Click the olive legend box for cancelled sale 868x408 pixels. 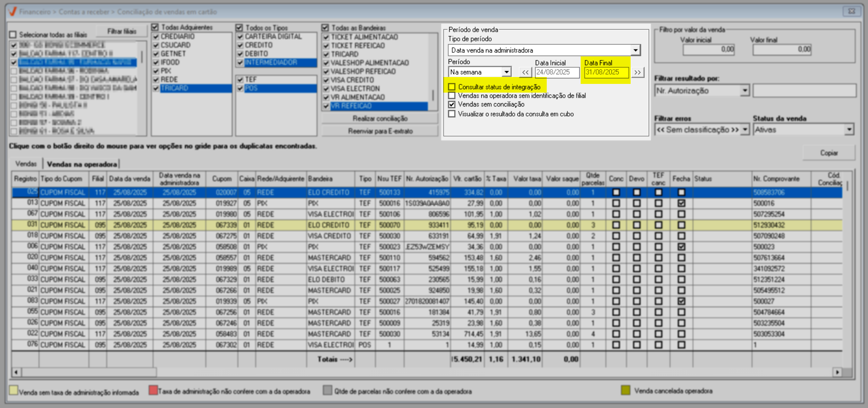tap(626, 391)
